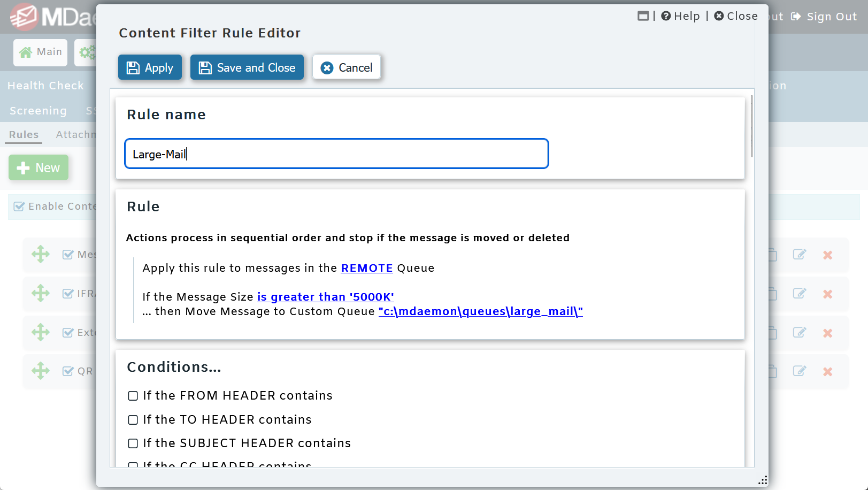This screenshot has width=868, height=490.
Task: Edit the "is greater than '5000K'" condition
Action: (326, 297)
